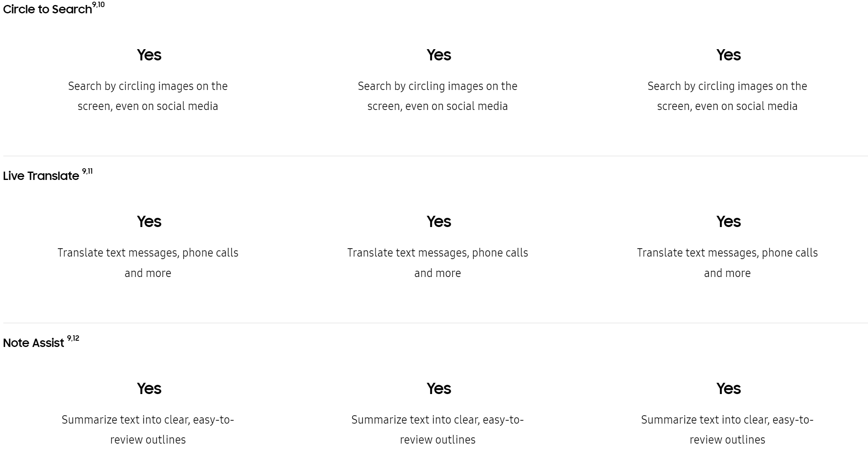The height and width of the screenshot is (469, 868).
Task: Select left column Yes under Live Translate
Action: coord(149,222)
